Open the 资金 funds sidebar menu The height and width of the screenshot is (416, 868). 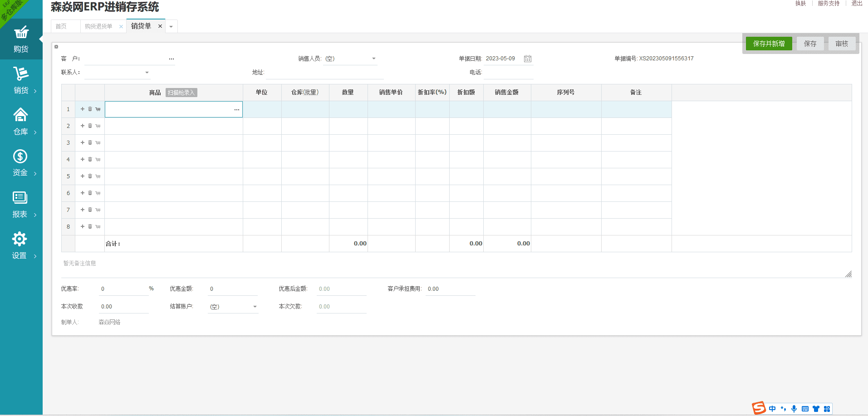click(21, 163)
